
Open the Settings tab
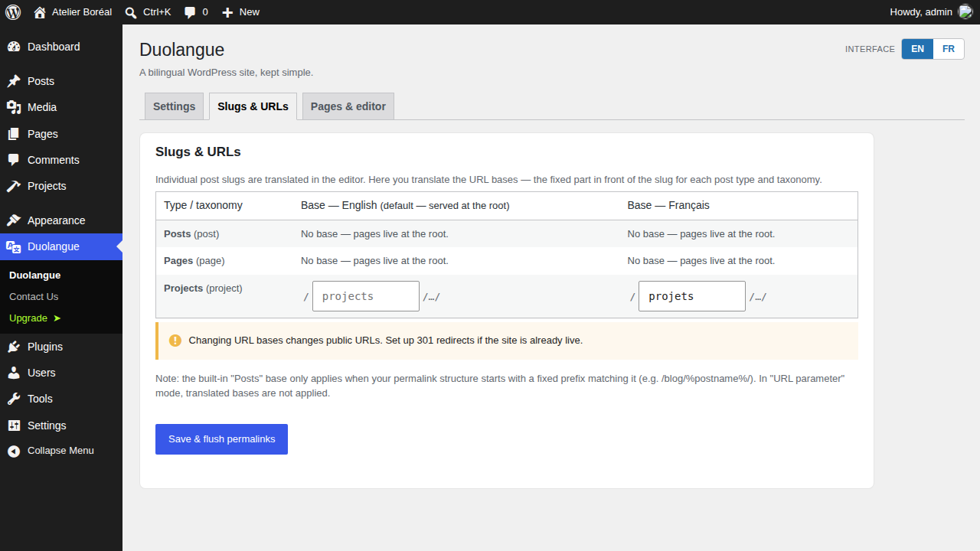click(174, 106)
